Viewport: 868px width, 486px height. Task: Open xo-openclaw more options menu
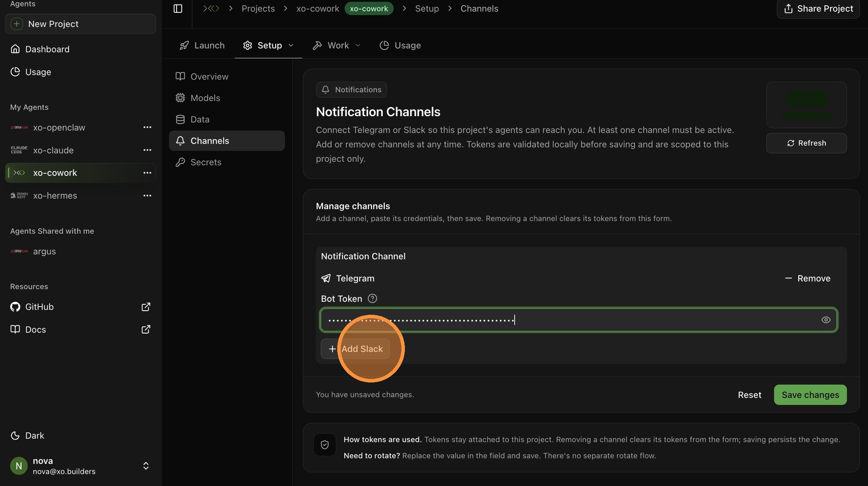pyautogui.click(x=147, y=127)
